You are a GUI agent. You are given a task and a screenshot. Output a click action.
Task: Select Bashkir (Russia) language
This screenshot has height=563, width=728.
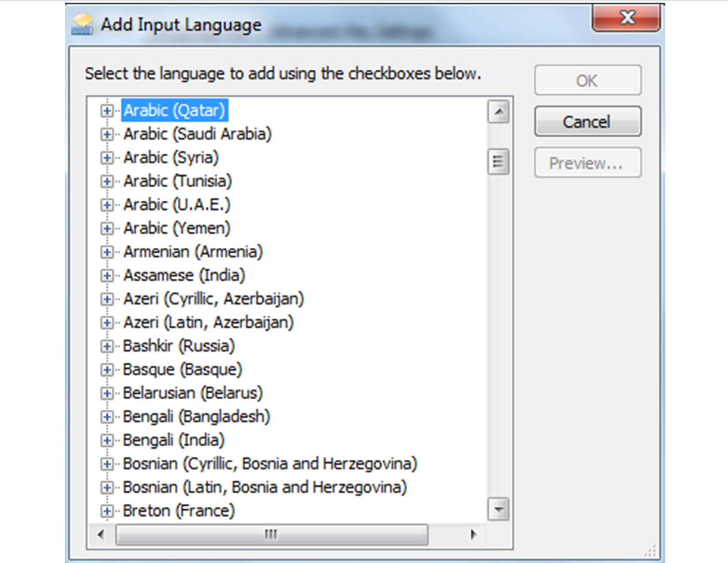(179, 346)
